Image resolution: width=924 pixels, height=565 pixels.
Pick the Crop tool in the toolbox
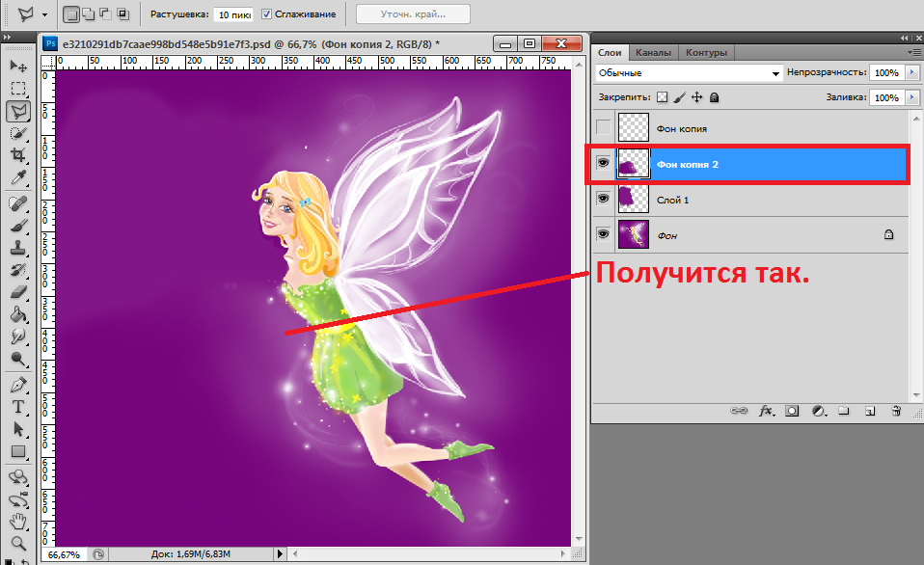point(17,154)
